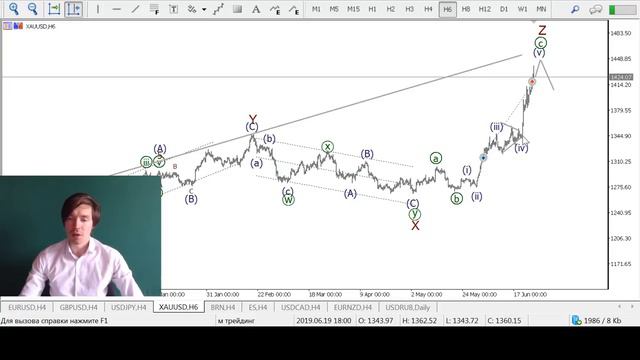Toggle the chart shift icon
640x360 pixels.
click(x=74, y=9)
